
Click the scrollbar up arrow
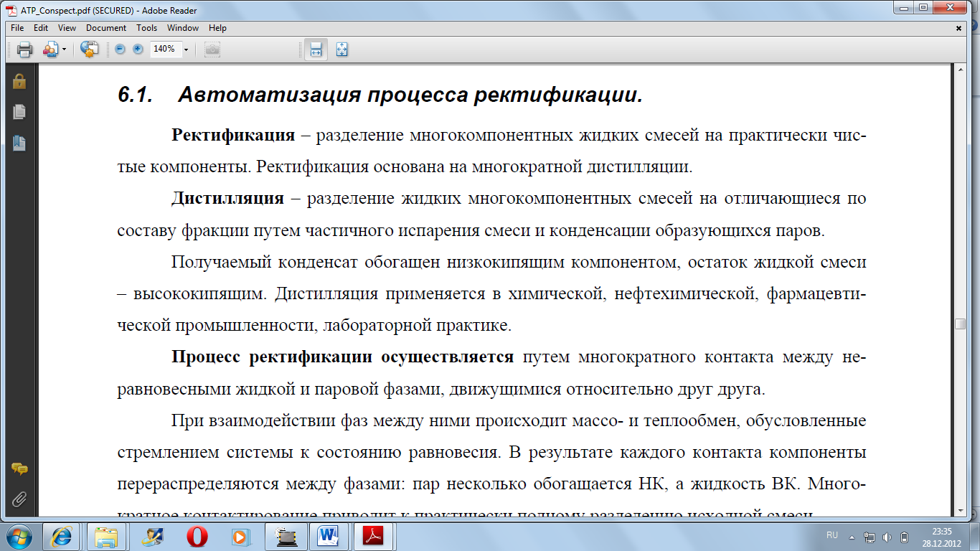pyautogui.click(x=960, y=70)
